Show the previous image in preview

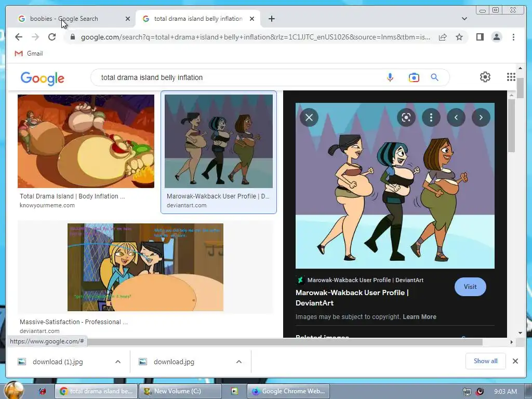tap(456, 117)
